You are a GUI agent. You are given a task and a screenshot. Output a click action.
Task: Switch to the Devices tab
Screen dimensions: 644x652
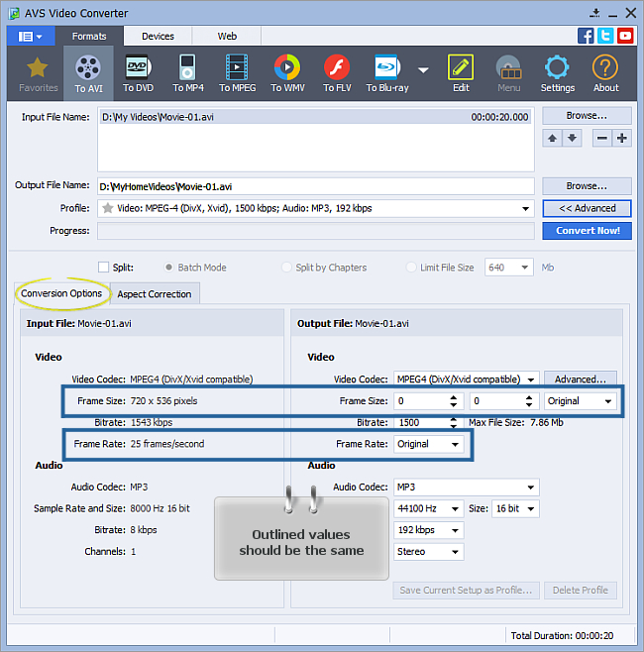tap(158, 37)
